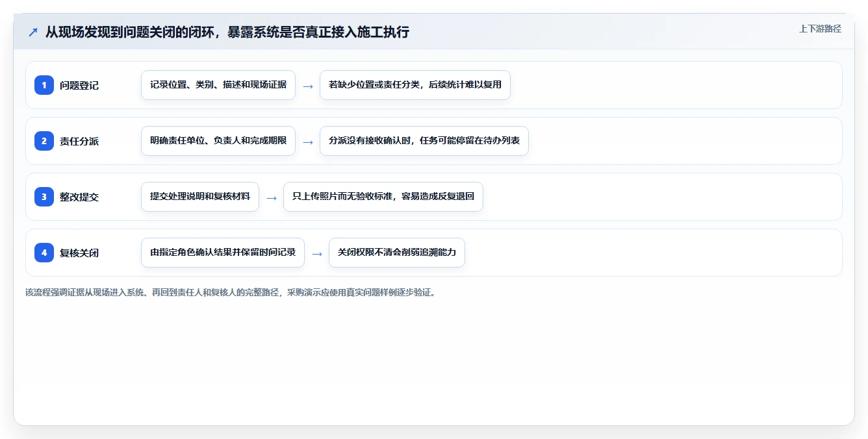
Task: Select the 分派没有接收确认时 risk box
Action: point(424,141)
